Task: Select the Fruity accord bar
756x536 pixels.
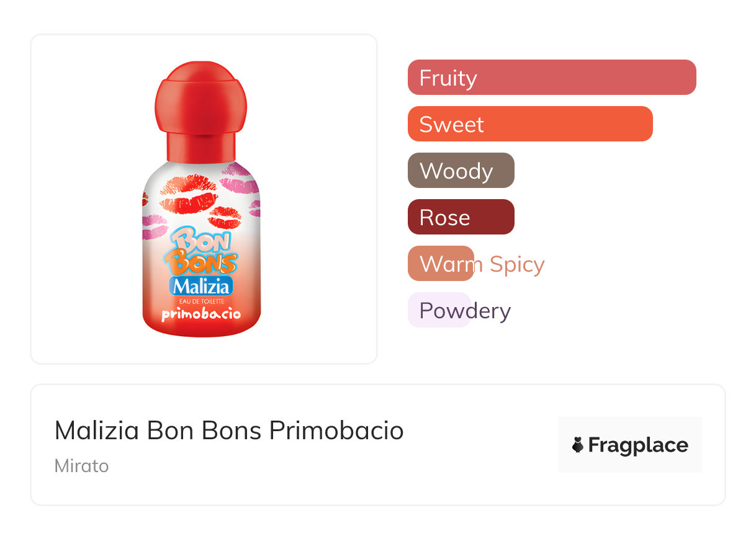Action: (551, 78)
